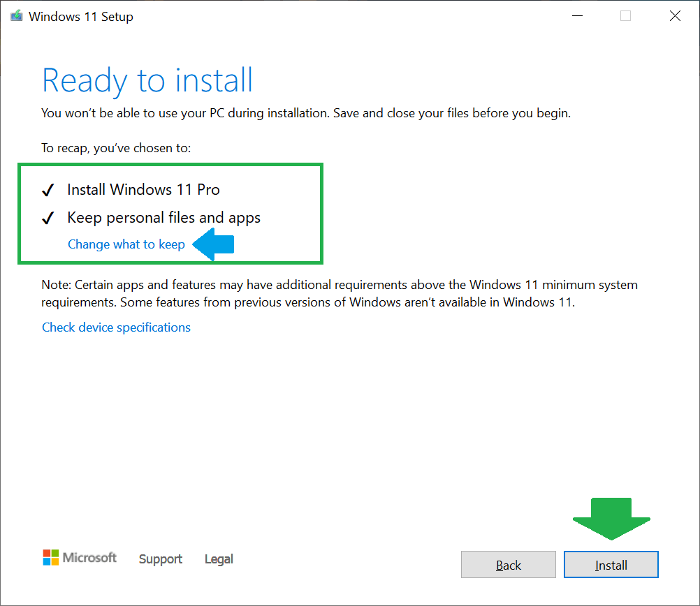Click the checkmark beside Install Windows 11 Pro
This screenshot has width=700, height=606.
coord(48,190)
